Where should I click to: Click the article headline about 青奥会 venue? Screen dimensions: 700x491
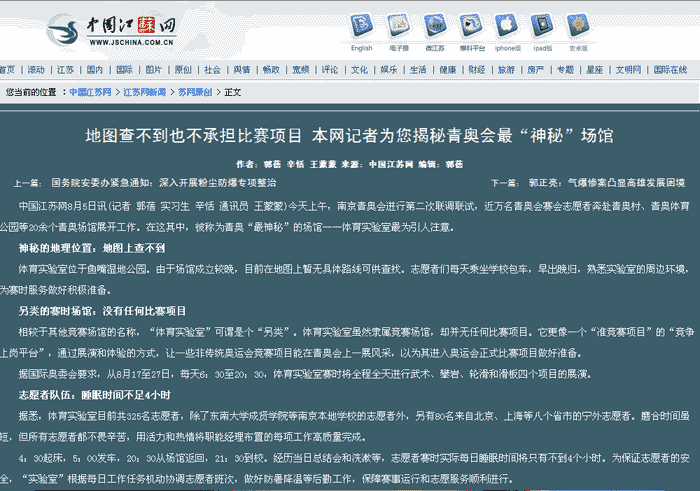(349, 134)
